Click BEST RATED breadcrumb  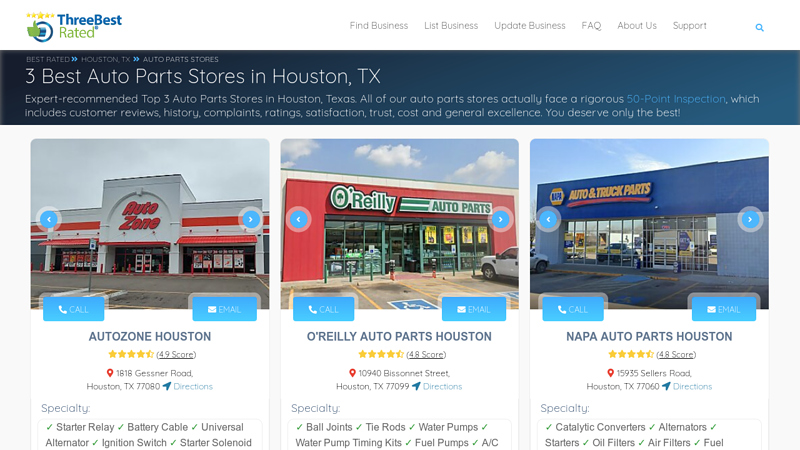coord(48,59)
